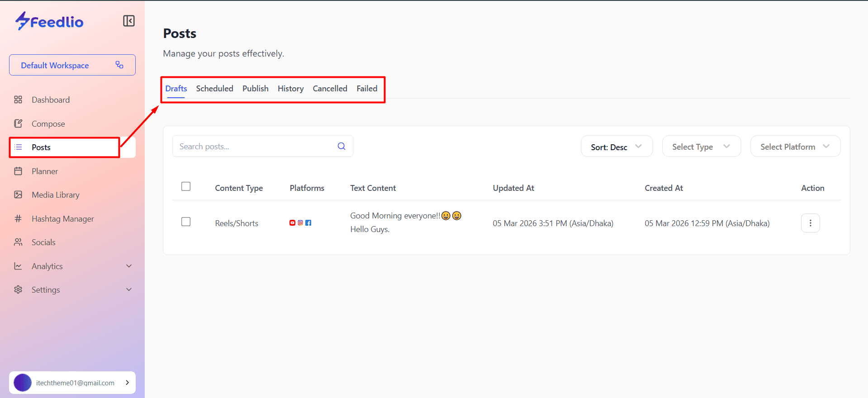
Task: Click the search magnifier icon
Action: [342, 146]
